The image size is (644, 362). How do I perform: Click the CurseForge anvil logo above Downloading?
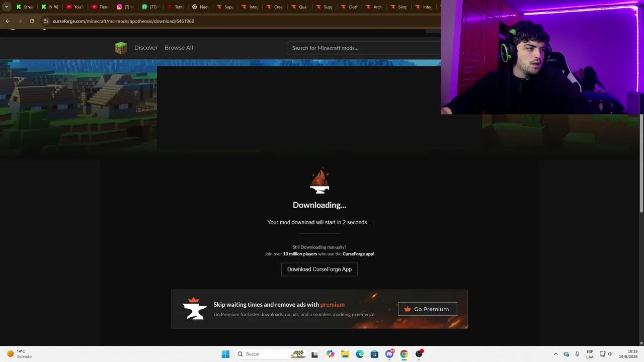click(x=319, y=182)
